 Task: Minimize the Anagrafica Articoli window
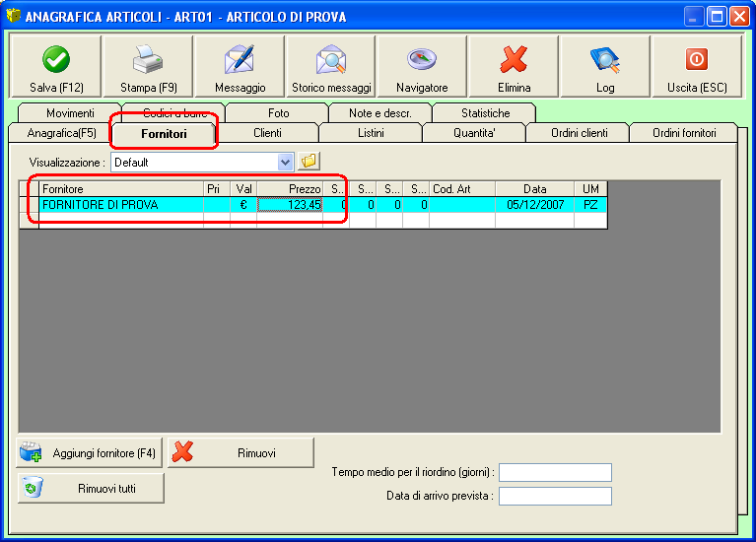(x=693, y=17)
